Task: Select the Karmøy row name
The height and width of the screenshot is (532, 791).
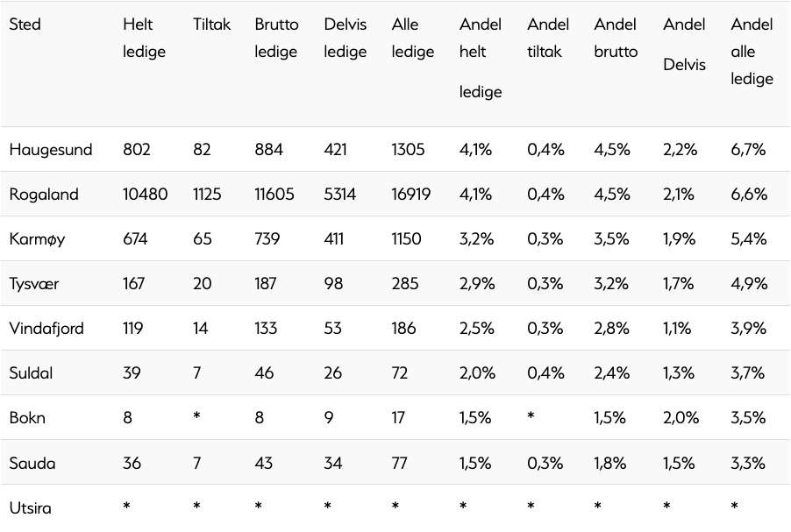Action: click(37, 239)
